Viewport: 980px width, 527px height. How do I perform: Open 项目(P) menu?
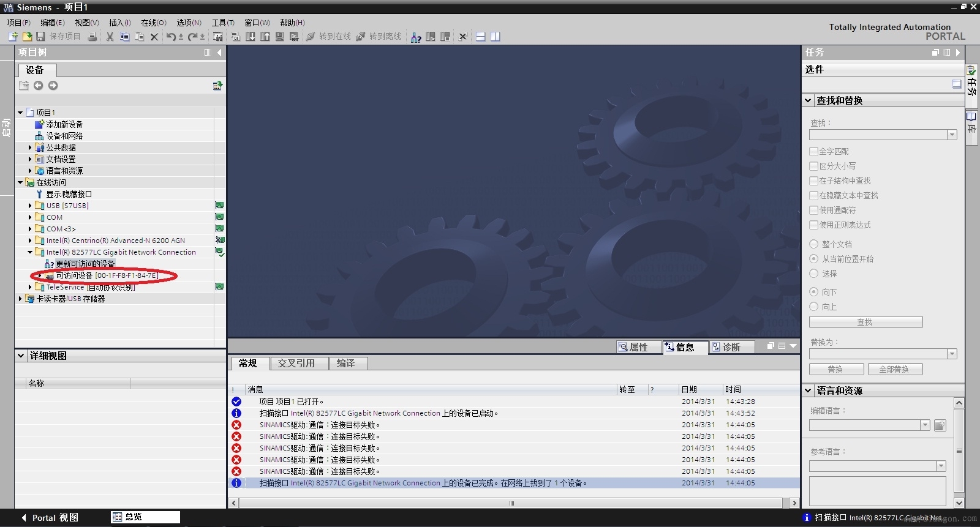point(18,23)
